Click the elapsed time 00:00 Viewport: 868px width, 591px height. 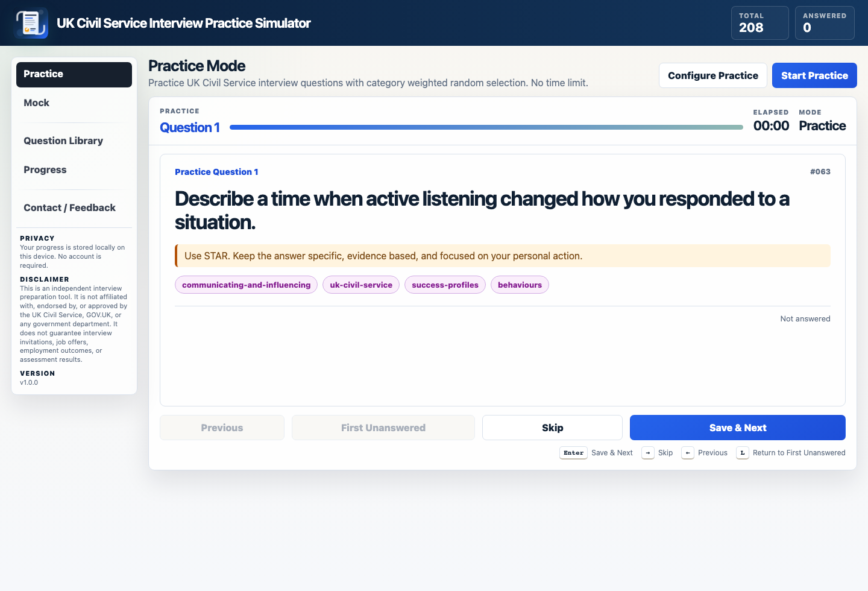tap(771, 125)
